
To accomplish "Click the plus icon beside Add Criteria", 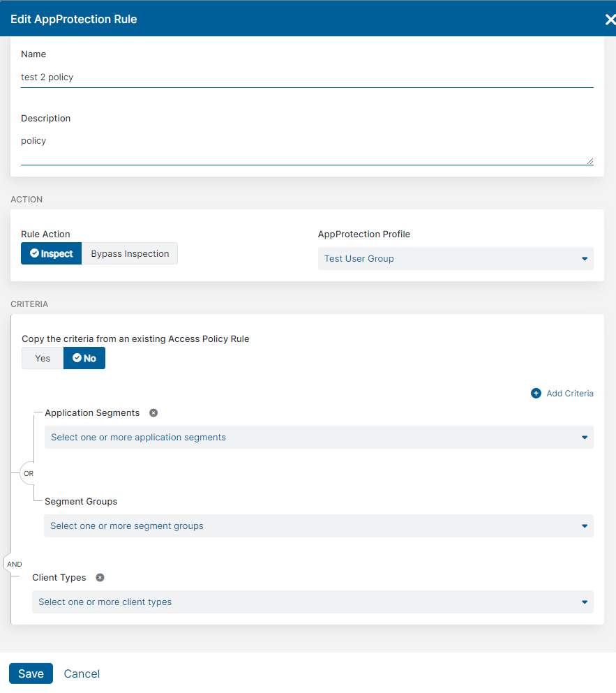I will point(536,394).
